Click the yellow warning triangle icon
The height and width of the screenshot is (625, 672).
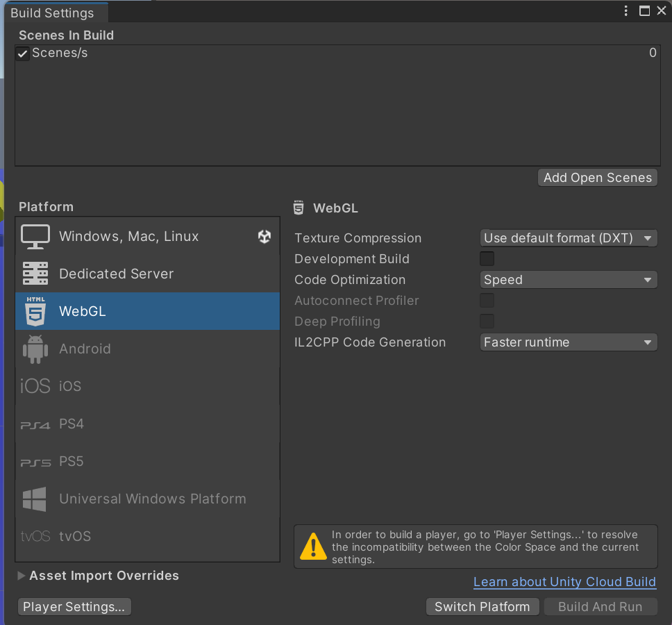click(x=313, y=547)
